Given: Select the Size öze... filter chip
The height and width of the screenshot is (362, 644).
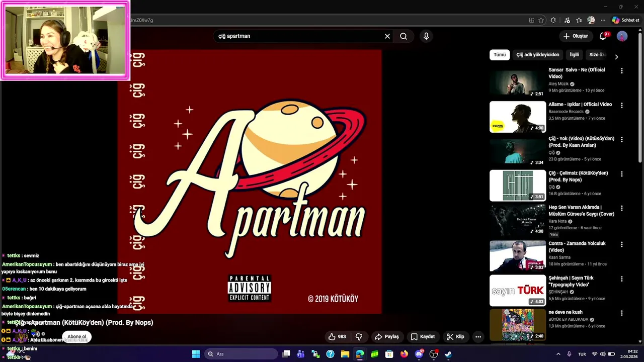Looking at the screenshot, I should click(598, 55).
